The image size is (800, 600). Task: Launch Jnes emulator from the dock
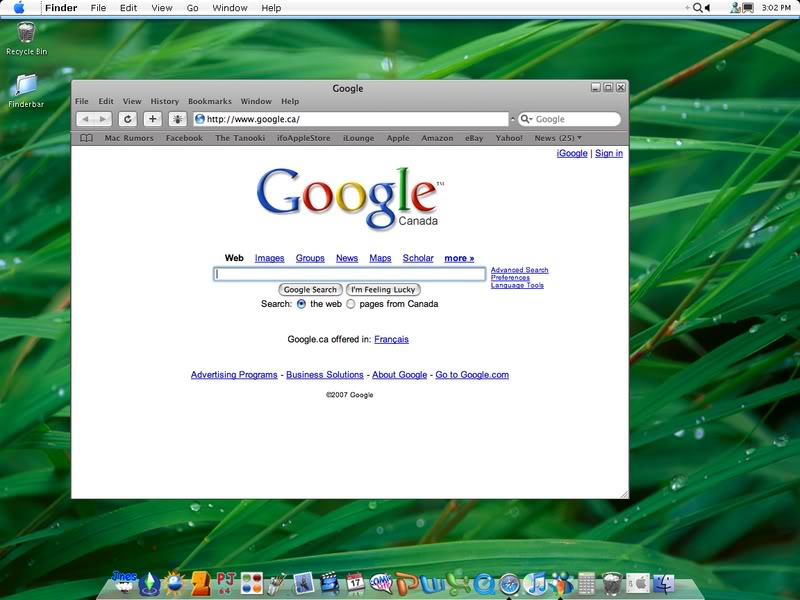pyautogui.click(x=124, y=583)
